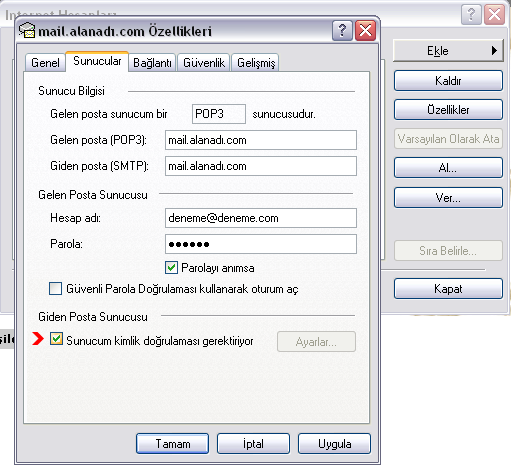Viewport: 511px width, 467px height.
Task: Click help icon of Internet Hesapları window
Action: click(471, 14)
